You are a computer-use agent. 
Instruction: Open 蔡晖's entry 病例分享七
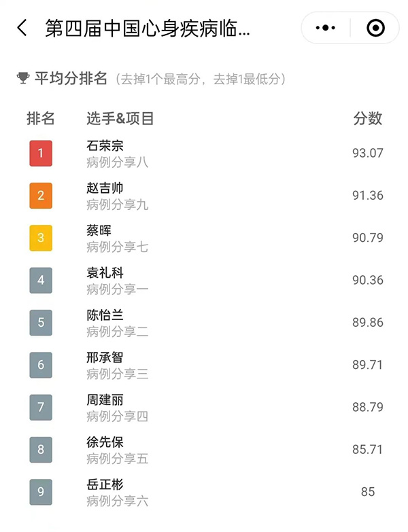tap(117, 247)
